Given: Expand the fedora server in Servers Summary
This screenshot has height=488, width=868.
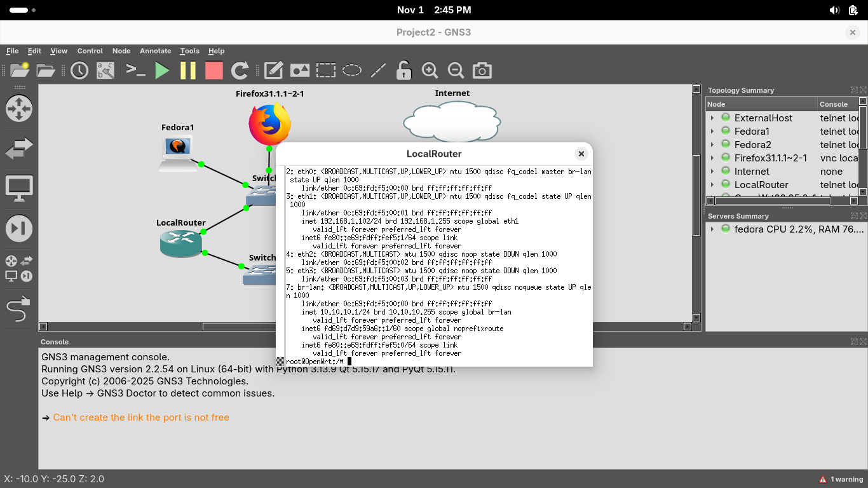Looking at the screenshot, I should 712,229.
